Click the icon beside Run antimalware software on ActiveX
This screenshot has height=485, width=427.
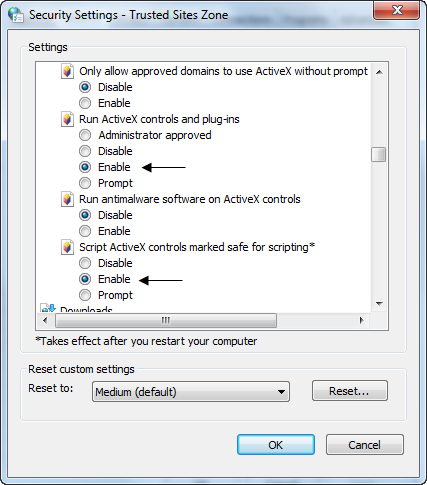(67, 199)
